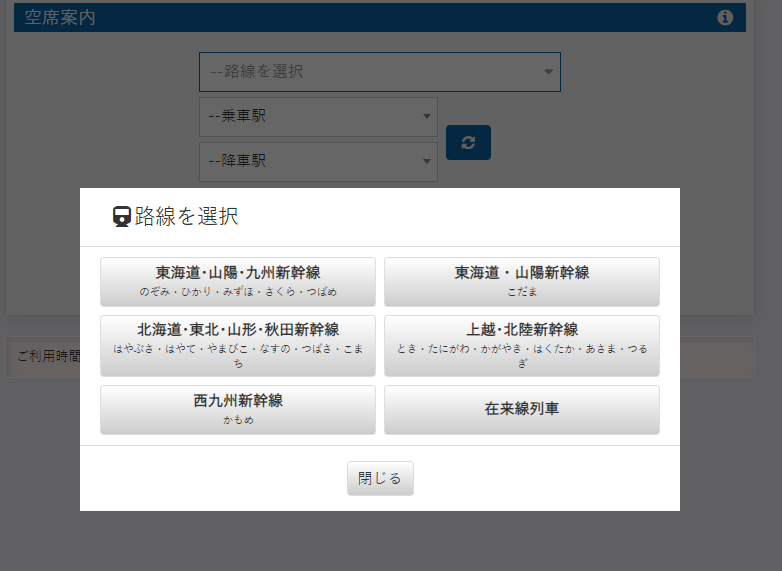Image resolution: width=782 pixels, height=571 pixels.
Task: Open the --路線を選択 route dropdown
Action: (x=370, y=72)
